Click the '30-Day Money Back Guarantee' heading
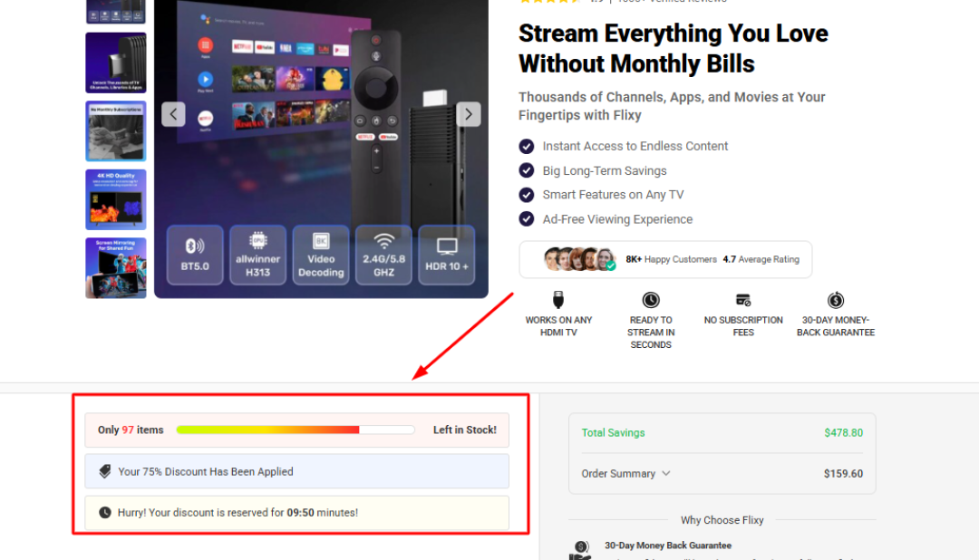This screenshot has height=560, width=979. tap(668, 545)
